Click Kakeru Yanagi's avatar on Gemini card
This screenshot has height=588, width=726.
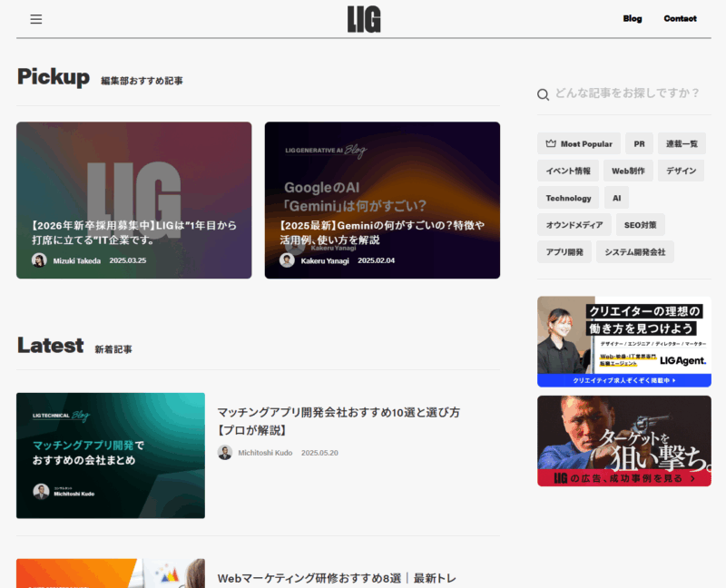point(287,260)
